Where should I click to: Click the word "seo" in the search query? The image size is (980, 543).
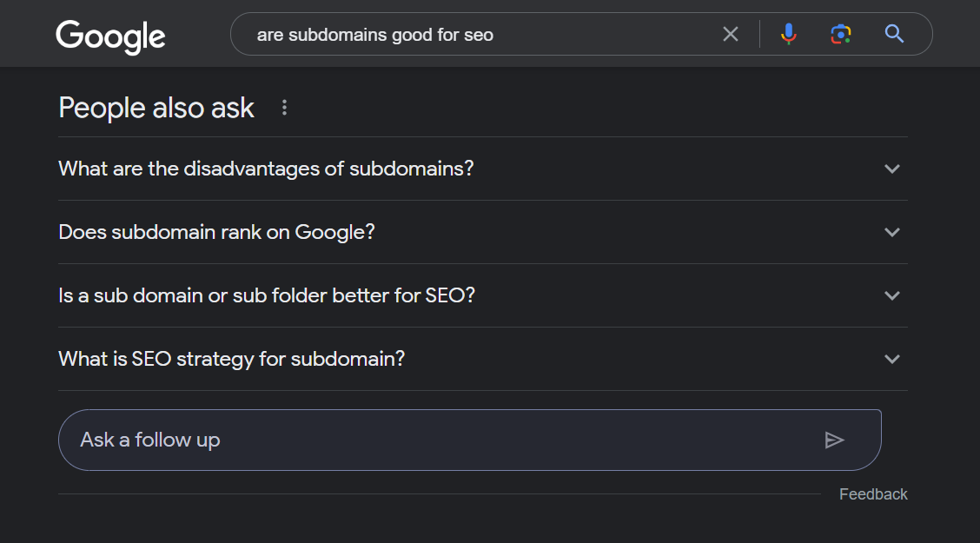[479, 36]
